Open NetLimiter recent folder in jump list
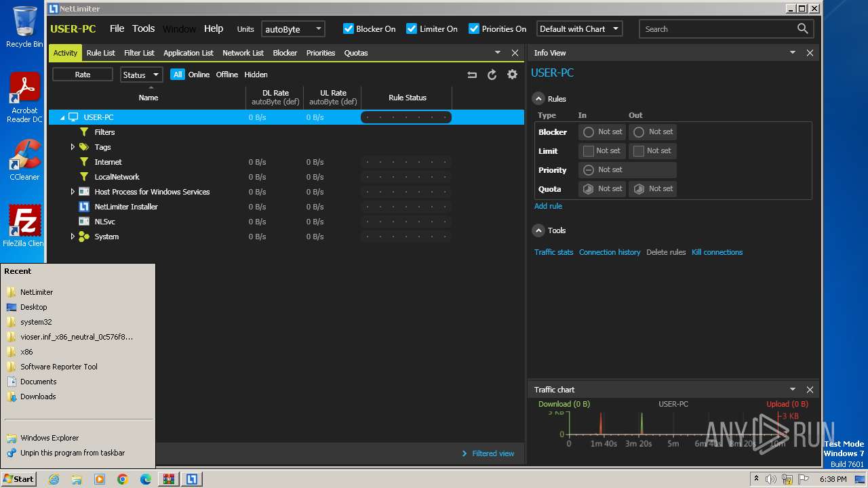The width and height of the screenshot is (868, 488). click(x=37, y=292)
